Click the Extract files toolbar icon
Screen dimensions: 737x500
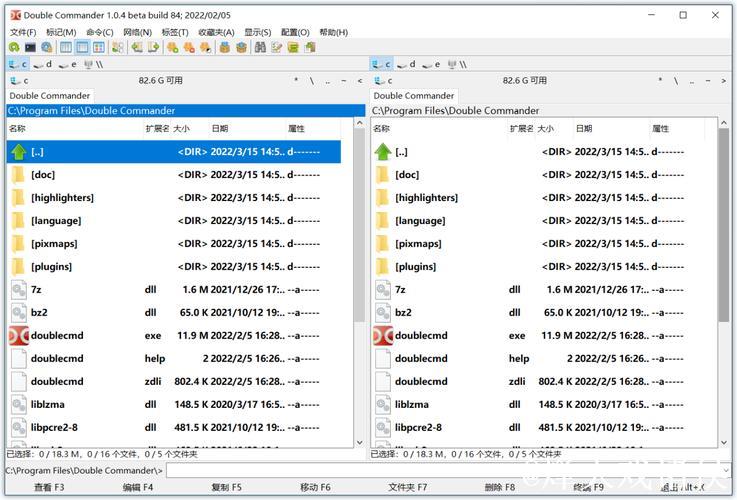coord(241,47)
